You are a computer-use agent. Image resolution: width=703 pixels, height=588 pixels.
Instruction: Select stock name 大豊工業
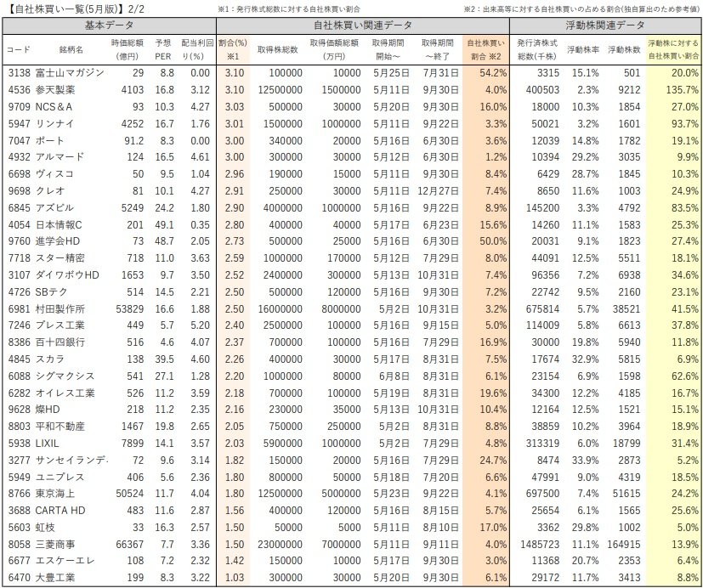55,578
